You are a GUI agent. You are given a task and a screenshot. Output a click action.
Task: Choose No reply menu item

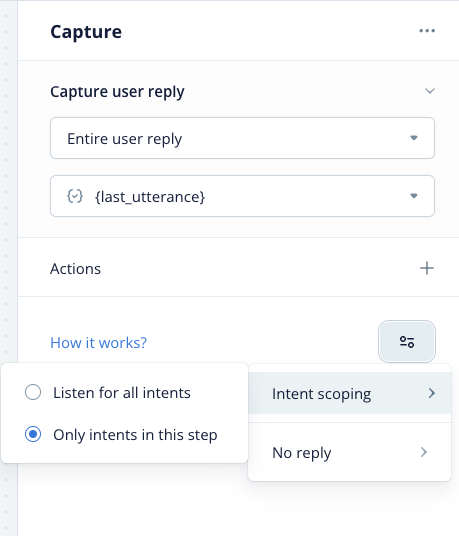[350, 452]
